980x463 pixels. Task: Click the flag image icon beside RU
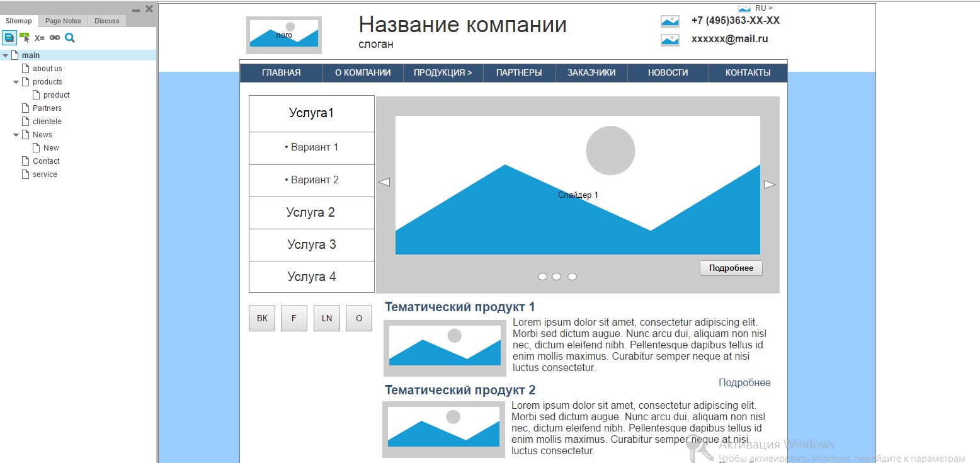coord(744,8)
